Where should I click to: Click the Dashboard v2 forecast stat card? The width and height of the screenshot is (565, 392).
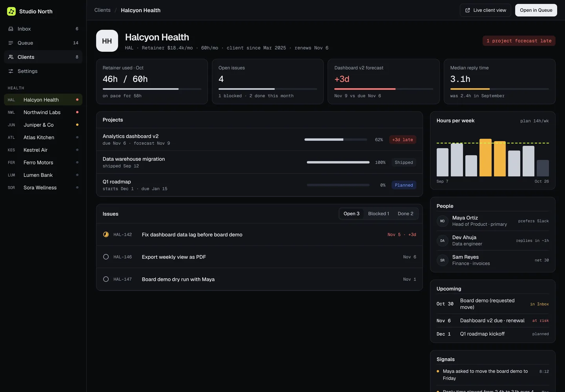tap(384, 82)
